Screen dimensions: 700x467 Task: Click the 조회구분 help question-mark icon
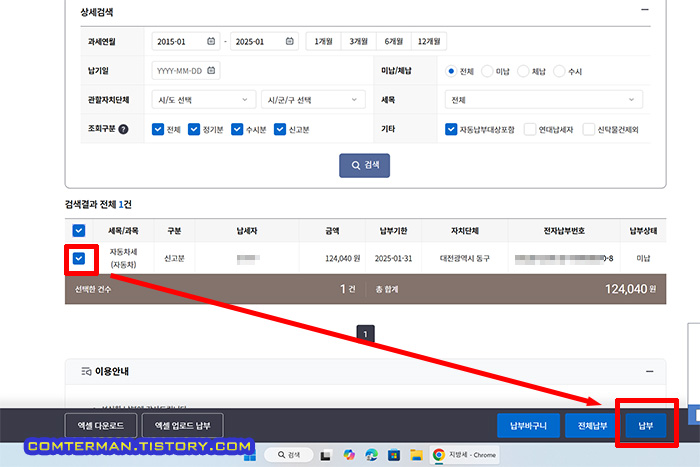coord(123,129)
